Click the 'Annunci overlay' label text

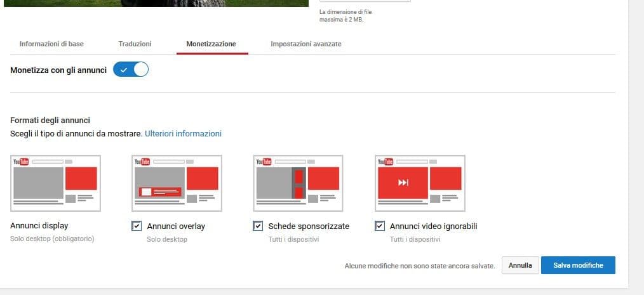[176, 226]
